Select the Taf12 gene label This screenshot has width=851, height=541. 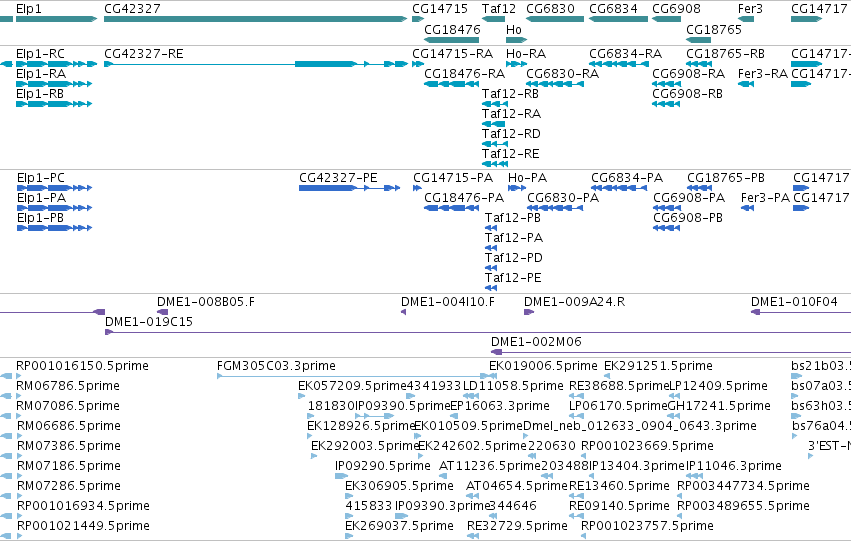499,9
